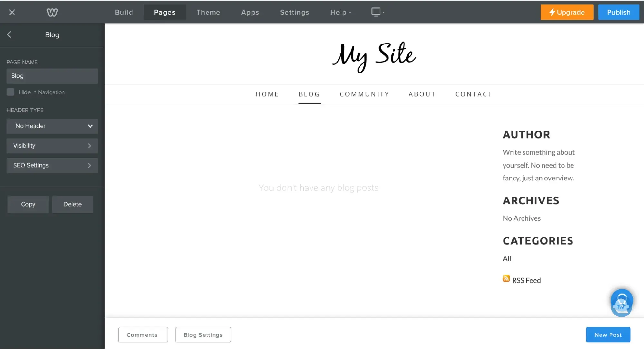Switch to the Build tab
The width and height of the screenshot is (644, 349).
pyautogui.click(x=124, y=12)
